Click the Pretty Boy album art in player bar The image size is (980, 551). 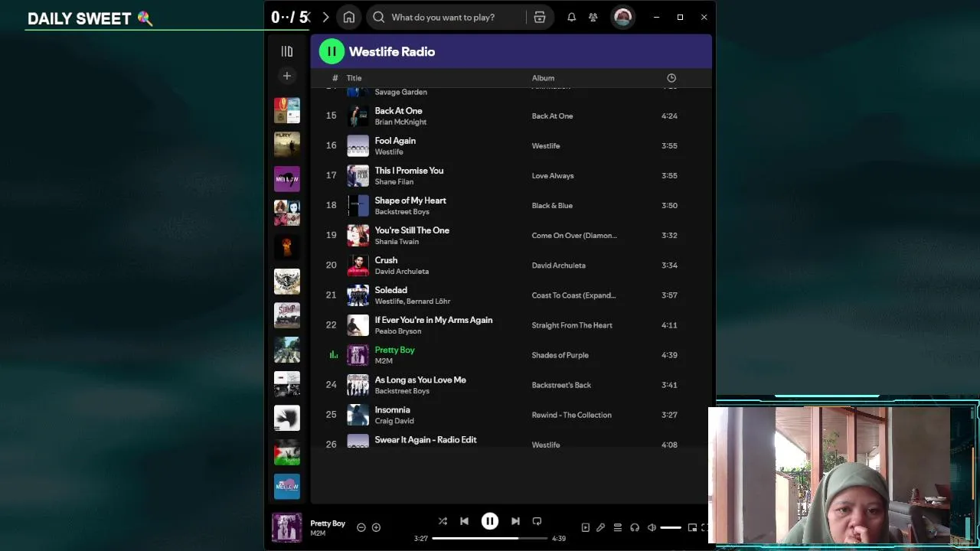click(287, 527)
